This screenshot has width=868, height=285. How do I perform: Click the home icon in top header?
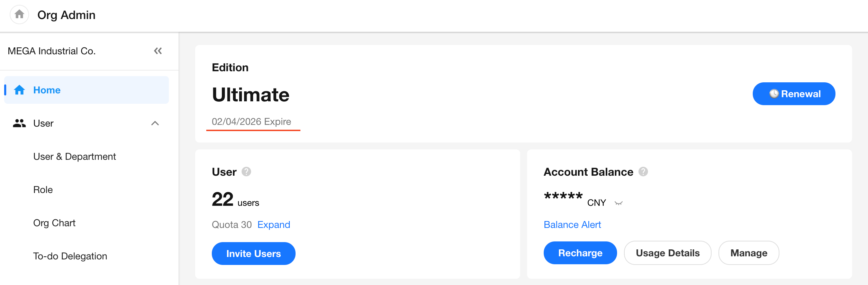tap(19, 15)
